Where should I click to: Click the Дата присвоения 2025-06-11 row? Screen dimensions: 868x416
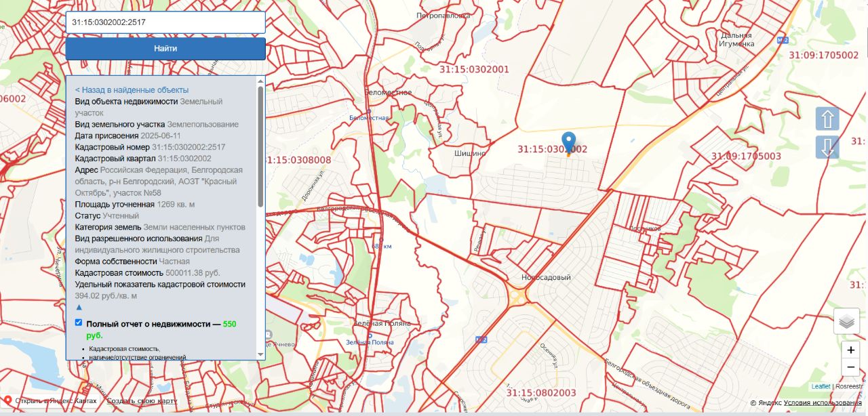pos(128,136)
